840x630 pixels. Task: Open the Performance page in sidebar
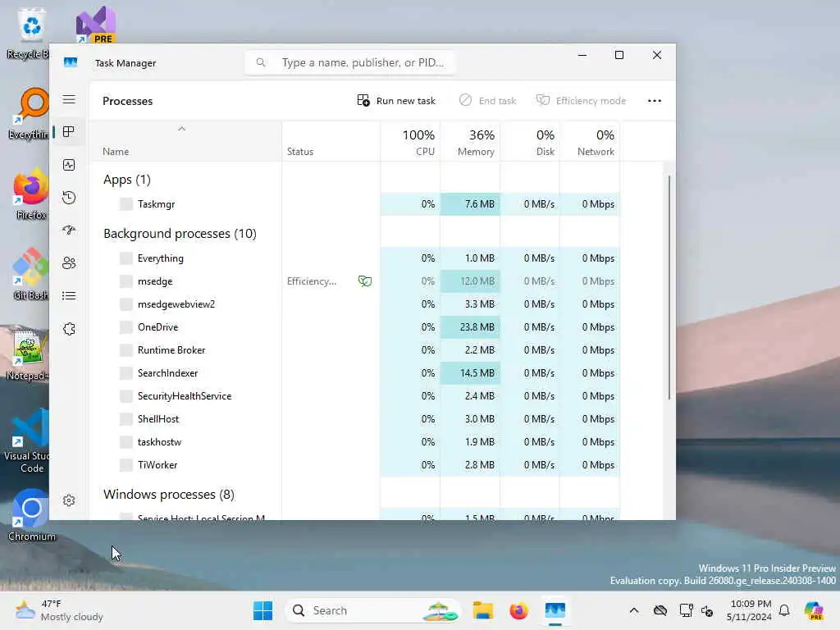[x=69, y=165]
